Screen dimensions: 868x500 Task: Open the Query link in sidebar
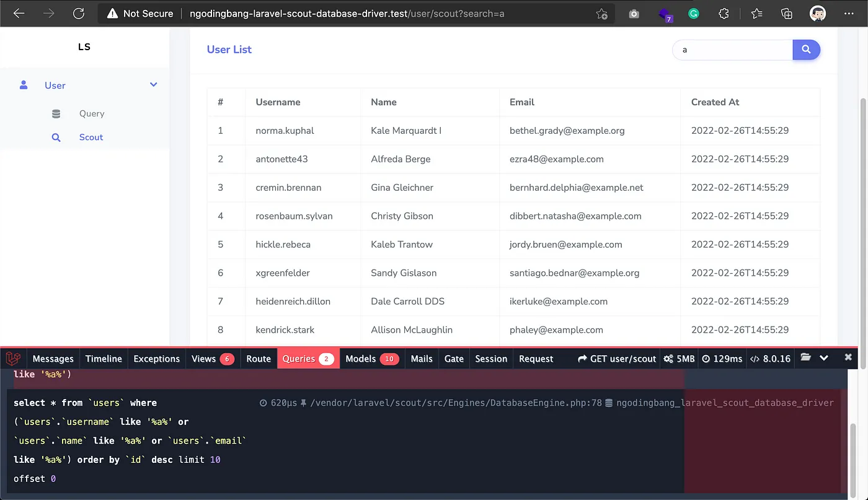pos(92,113)
